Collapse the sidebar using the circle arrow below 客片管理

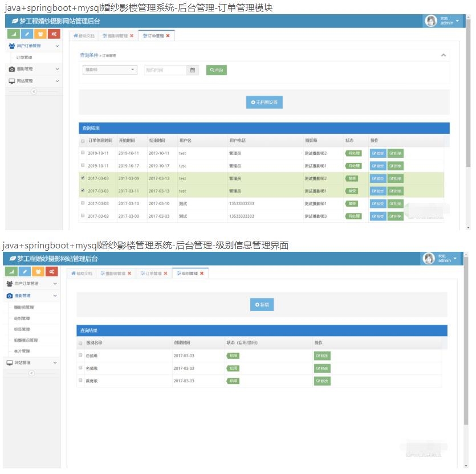pyautogui.click(x=32, y=373)
